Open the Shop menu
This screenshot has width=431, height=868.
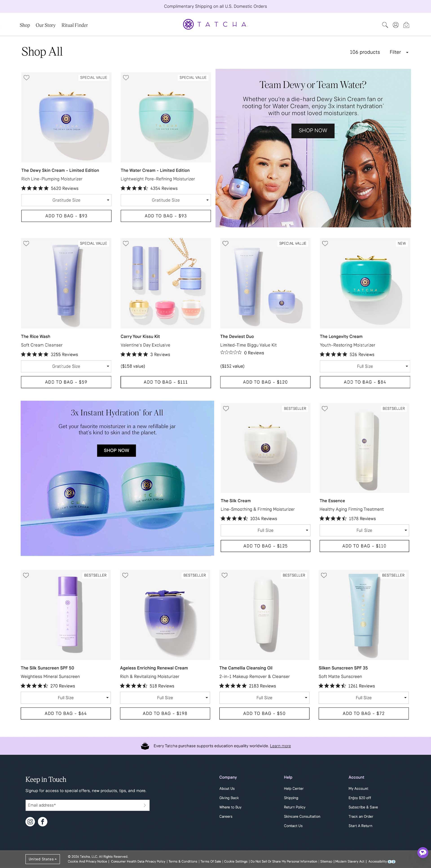(25, 25)
